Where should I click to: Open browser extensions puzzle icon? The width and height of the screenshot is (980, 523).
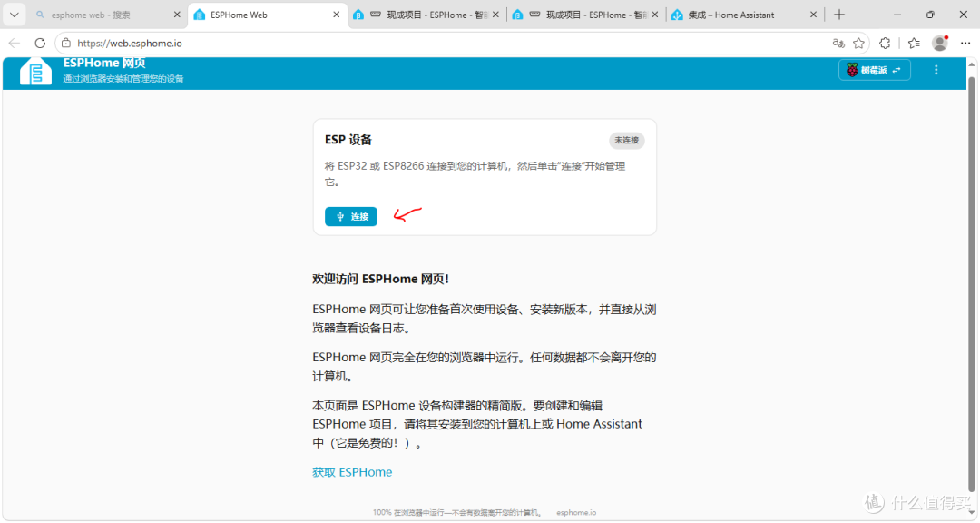885,44
